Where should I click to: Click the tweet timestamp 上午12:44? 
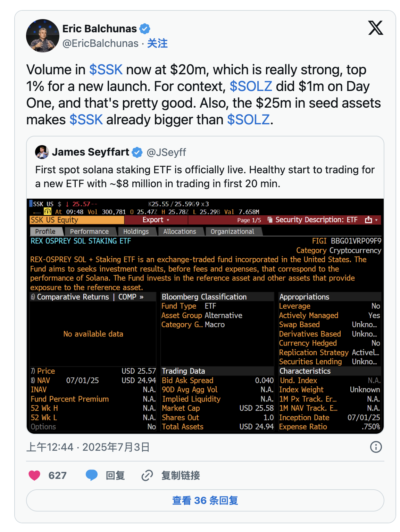point(50,447)
